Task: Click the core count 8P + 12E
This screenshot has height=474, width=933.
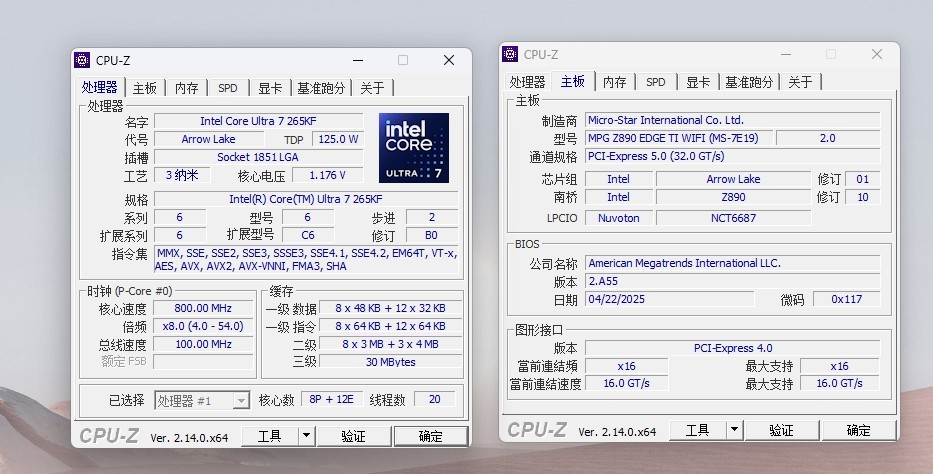Action: (331, 399)
